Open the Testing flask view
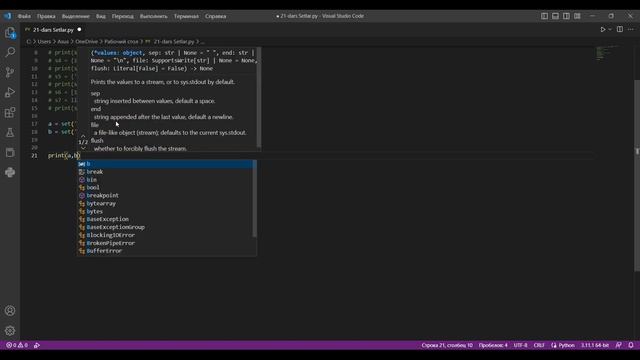Screen dimensions: 640x360 point(10,132)
